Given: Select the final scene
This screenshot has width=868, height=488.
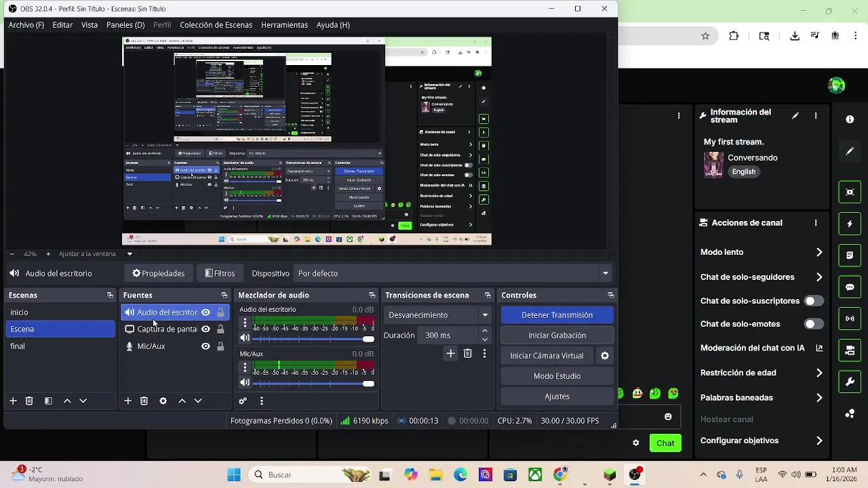Looking at the screenshot, I should [x=60, y=346].
